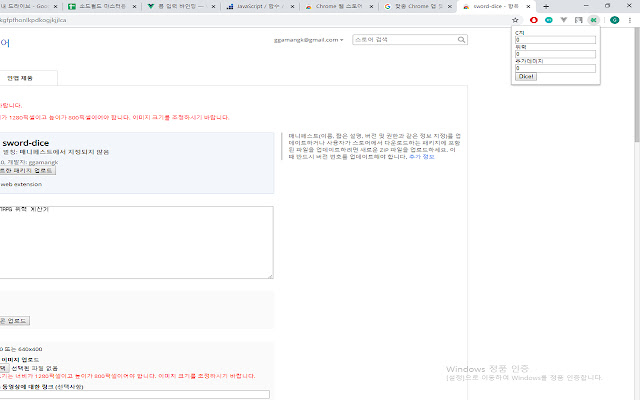Bookmark this page with the star icon
Screen dimensions: 640x400
click(515, 20)
